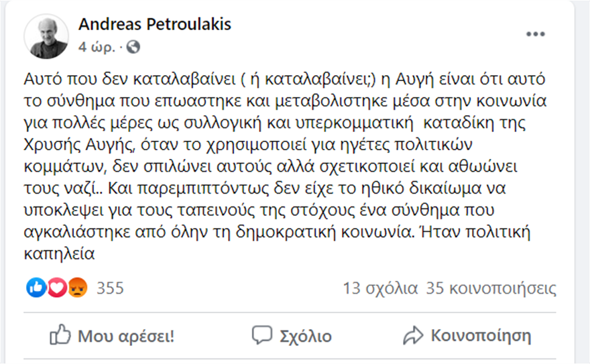The height and width of the screenshot is (364, 590).
Task: Click the Σχόλιο comment button
Action: pyautogui.click(x=292, y=336)
